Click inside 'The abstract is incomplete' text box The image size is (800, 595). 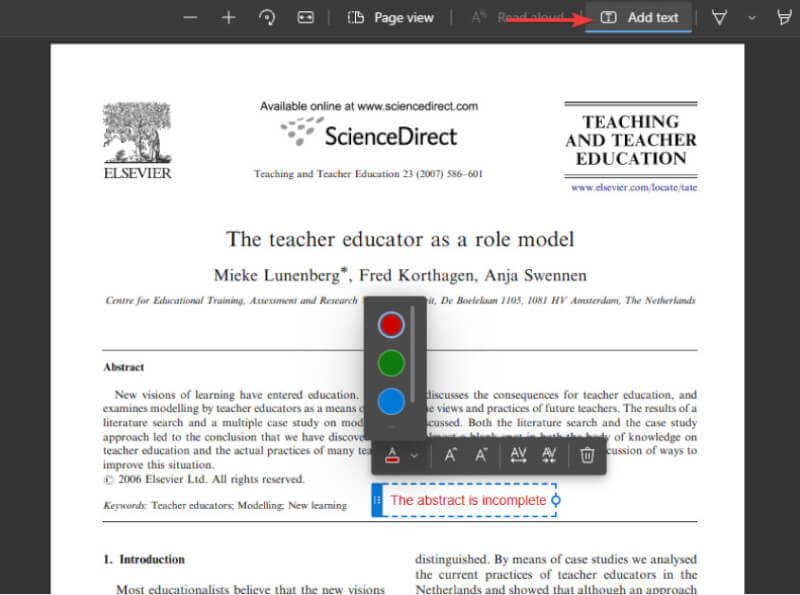tap(468, 500)
